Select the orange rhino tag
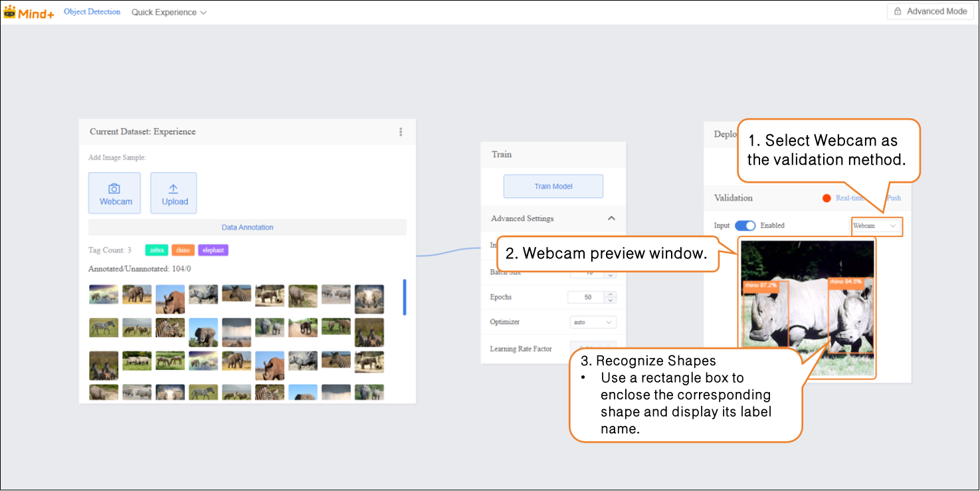This screenshot has height=491, width=980. coord(183,250)
